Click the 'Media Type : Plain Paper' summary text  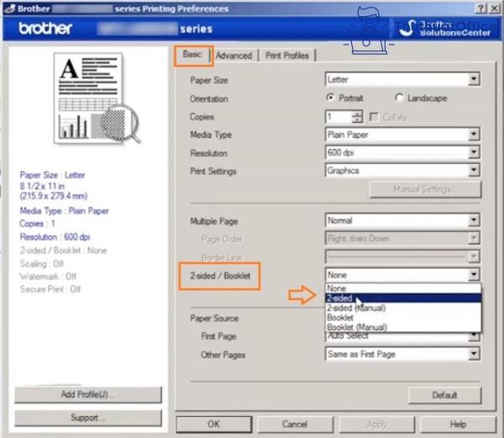click(65, 211)
